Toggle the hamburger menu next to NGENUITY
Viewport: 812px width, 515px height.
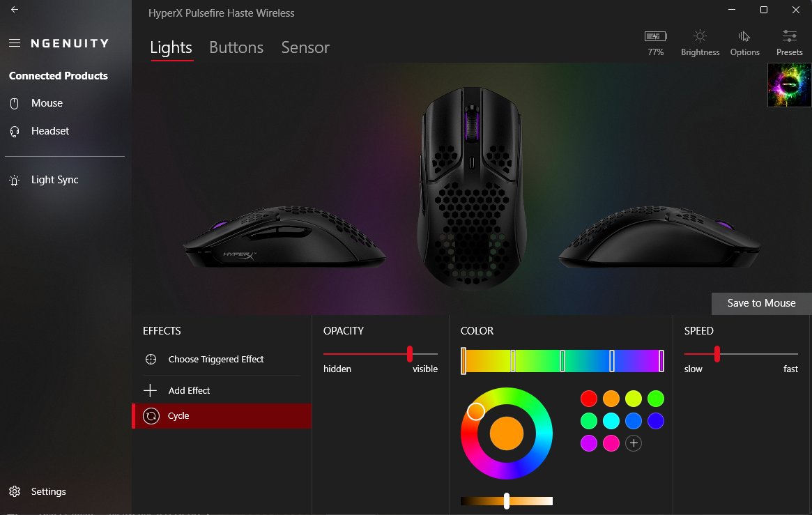[15, 43]
